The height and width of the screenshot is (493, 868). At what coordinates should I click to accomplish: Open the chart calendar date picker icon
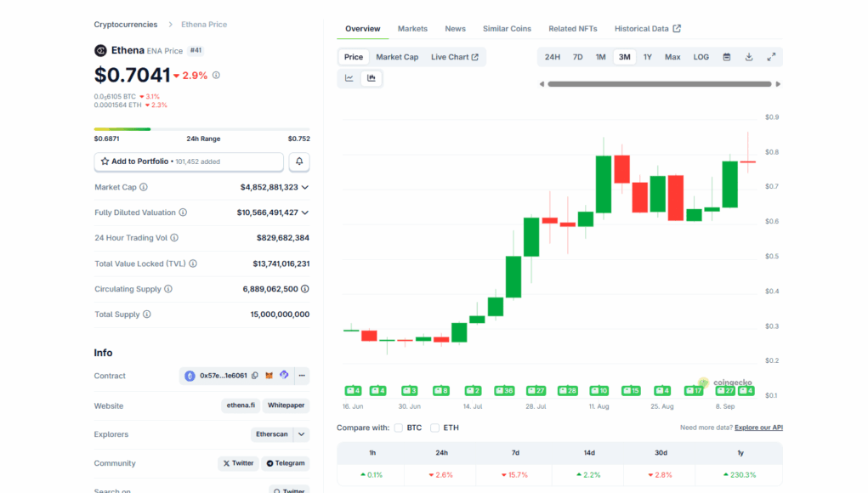tap(727, 57)
